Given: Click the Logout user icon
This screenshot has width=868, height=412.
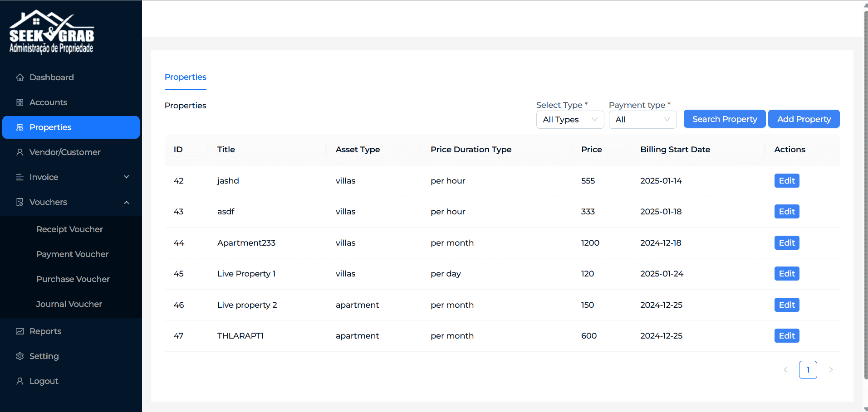Looking at the screenshot, I should click(x=20, y=381).
